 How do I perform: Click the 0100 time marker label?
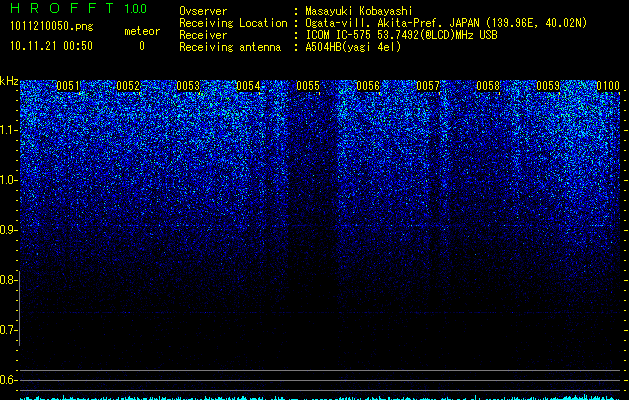pos(608,86)
